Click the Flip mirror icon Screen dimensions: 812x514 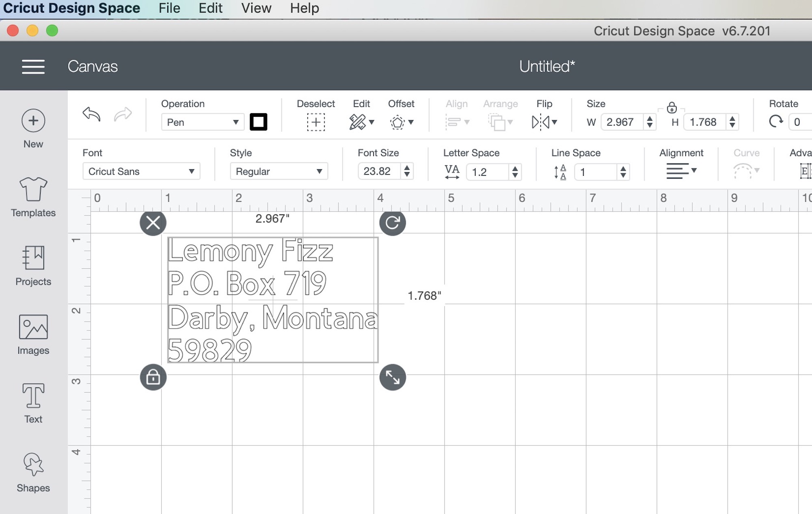point(540,122)
